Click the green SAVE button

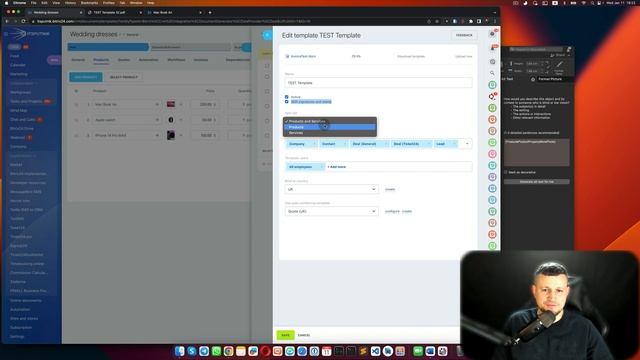(x=285, y=335)
